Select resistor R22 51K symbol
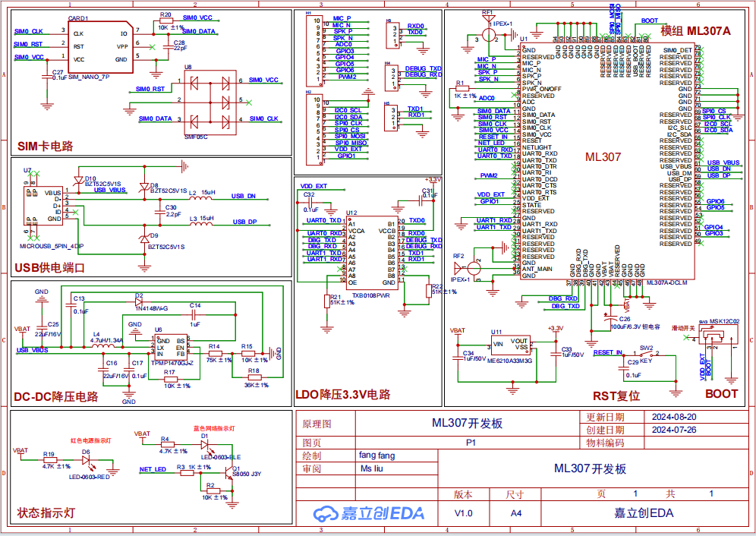This screenshot has width=756, height=536. 429,291
